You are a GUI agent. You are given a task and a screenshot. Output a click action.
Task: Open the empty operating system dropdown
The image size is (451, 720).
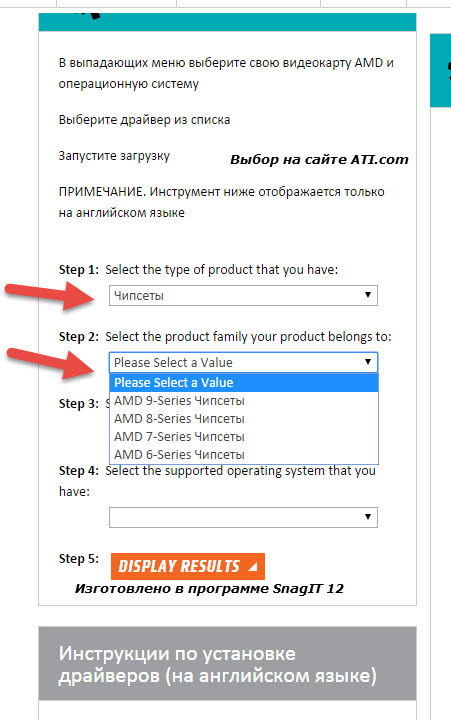coord(243,517)
